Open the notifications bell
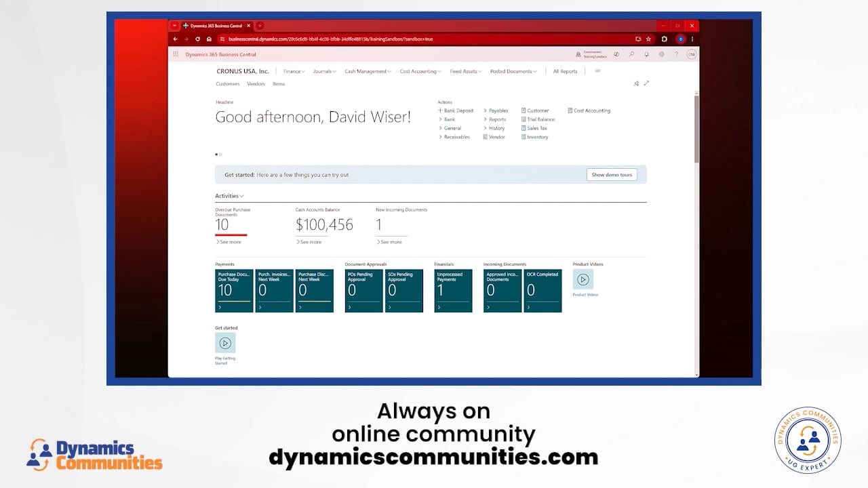868x488 pixels. (646, 54)
